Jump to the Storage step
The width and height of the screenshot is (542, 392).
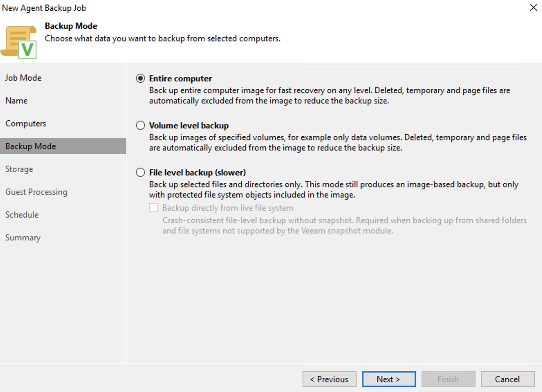click(x=19, y=169)
